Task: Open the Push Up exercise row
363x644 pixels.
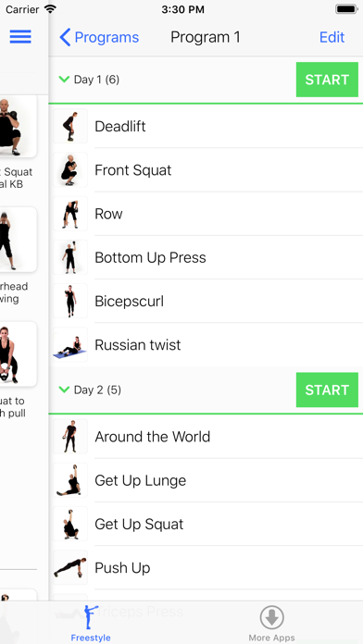Action: [206, 567]
